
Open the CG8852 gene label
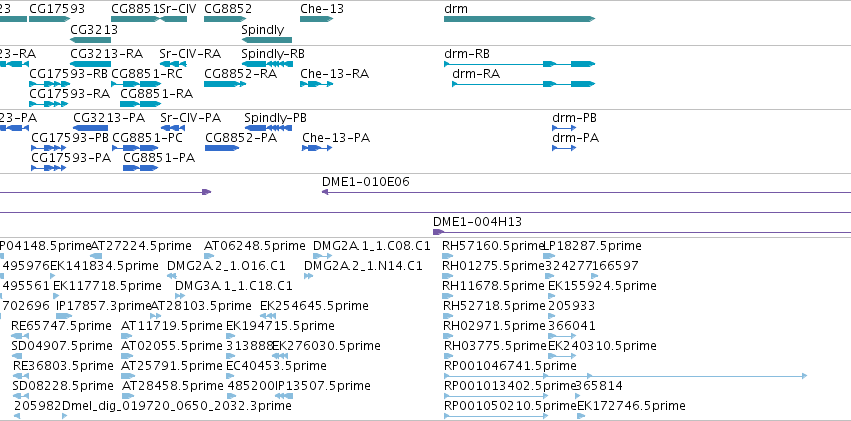(x=228, y=9)
